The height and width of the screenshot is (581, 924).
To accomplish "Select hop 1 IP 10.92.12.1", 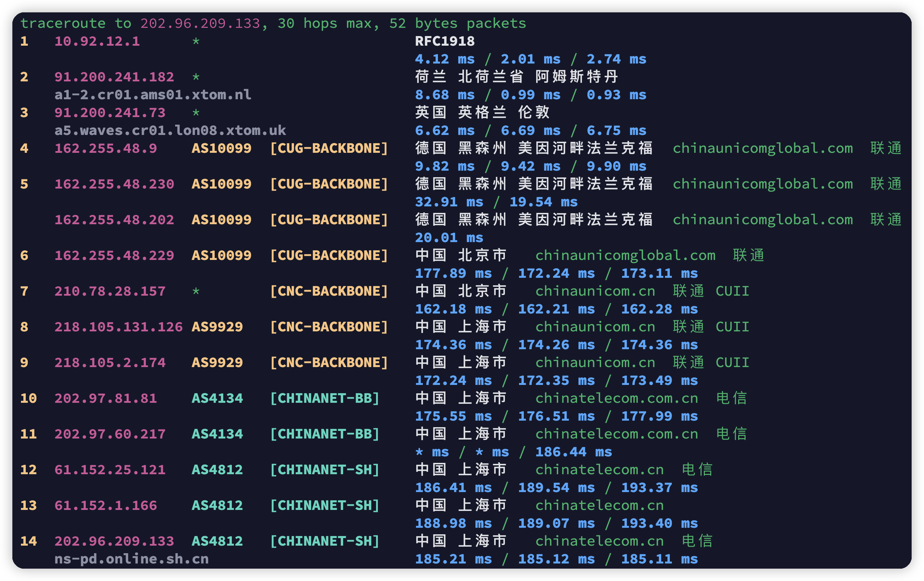I will click(x=97, y=42).
